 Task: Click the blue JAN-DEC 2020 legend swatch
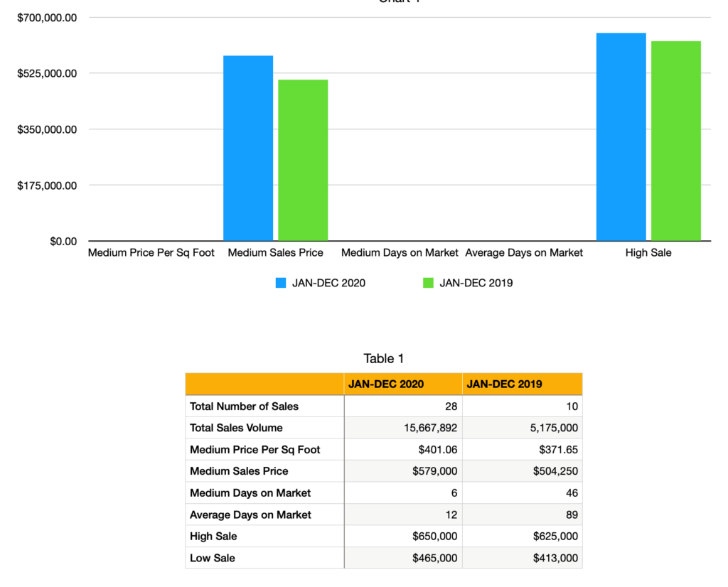coord(280,283)
